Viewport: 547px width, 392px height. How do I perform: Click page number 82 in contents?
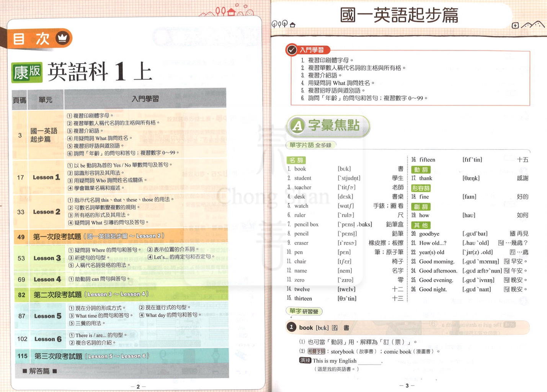[x=22, y=295]
